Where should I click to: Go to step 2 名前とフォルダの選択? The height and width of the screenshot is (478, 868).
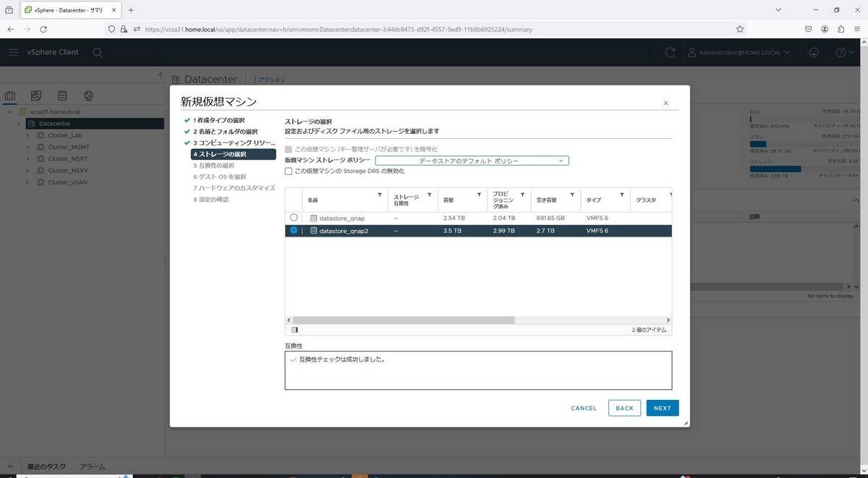pyautogui.click(x=225, y=132)
